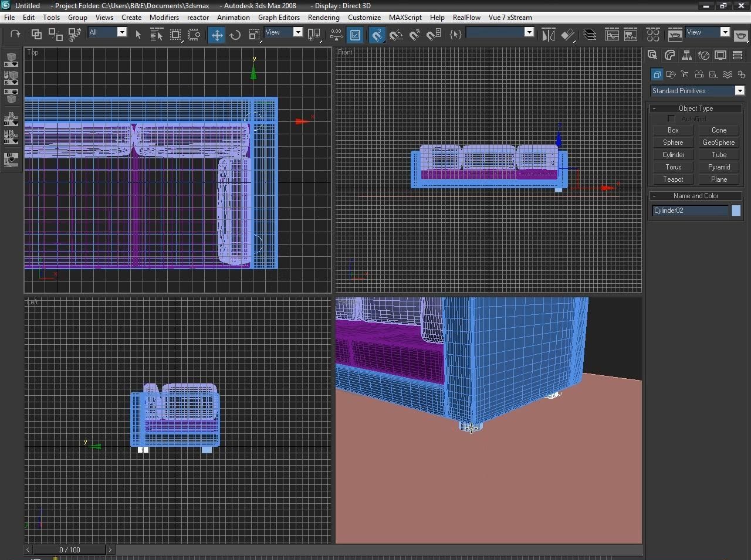Select the Cameras category icon
This screenshot has height=560, width=751.
point(699,74)
